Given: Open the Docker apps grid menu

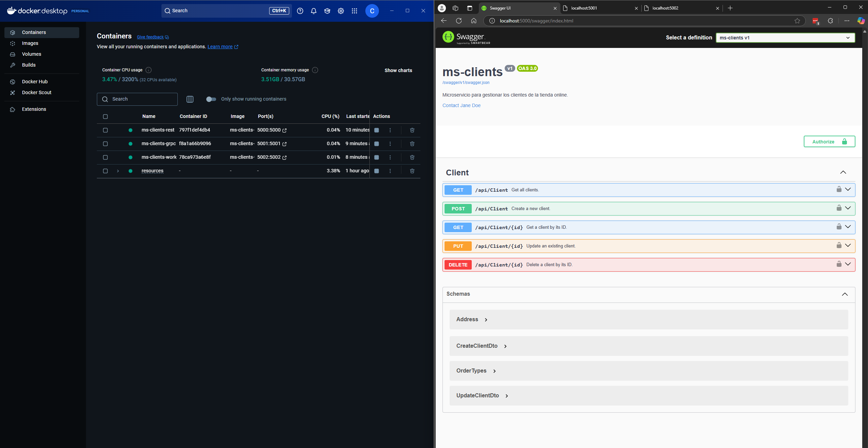Looking at the screenshot, I should pos(354,11).
